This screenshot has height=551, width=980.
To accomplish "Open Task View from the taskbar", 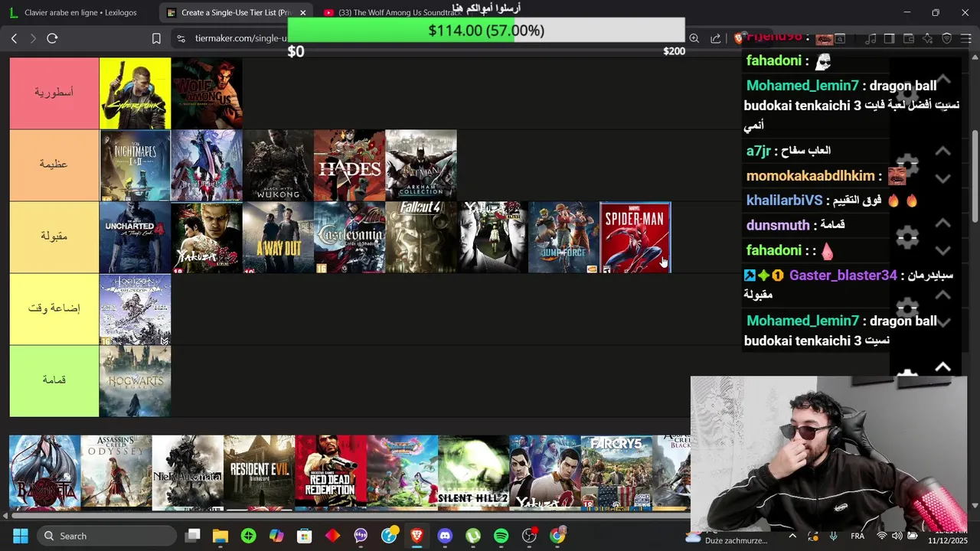I will (193, 536).
